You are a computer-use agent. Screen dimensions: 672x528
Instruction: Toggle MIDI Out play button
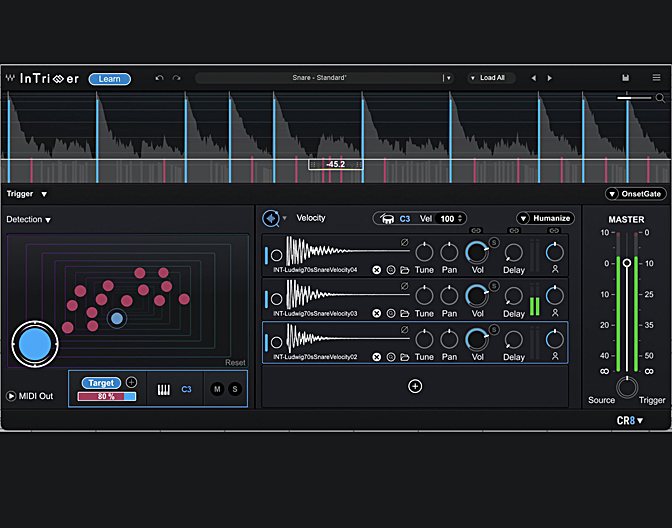[x=11, y=396]
